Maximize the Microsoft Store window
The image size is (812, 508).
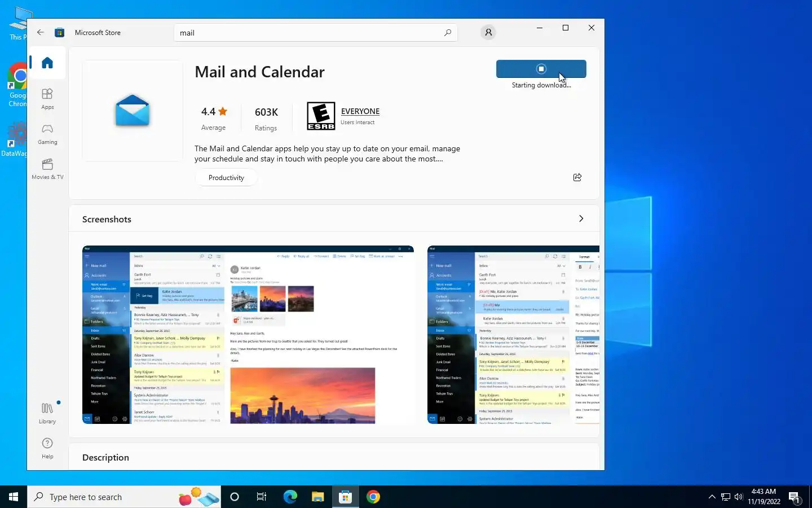(x=566, y=28)
